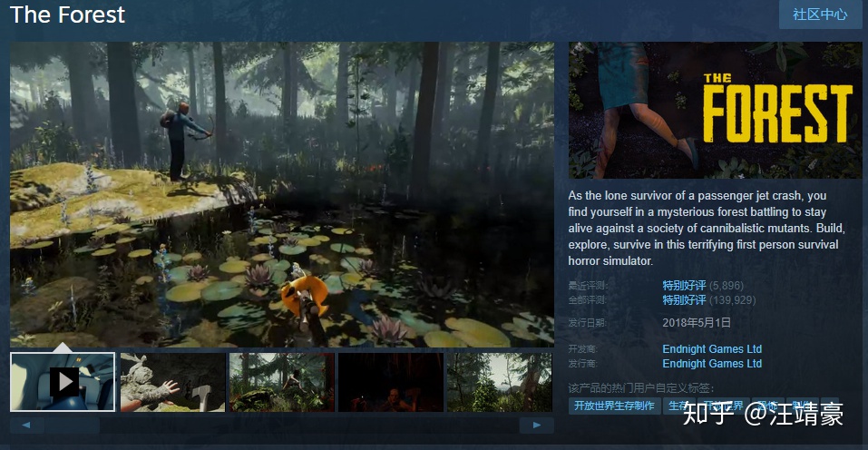Viewport: 868px width, 450px height.
Task: Open the 社区中心 community hub button
Action: (x=820, y=15)
